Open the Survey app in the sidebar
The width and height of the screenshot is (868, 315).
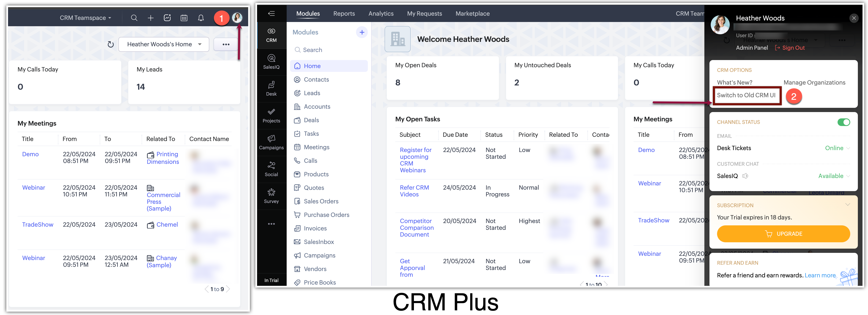pos(271,196)
